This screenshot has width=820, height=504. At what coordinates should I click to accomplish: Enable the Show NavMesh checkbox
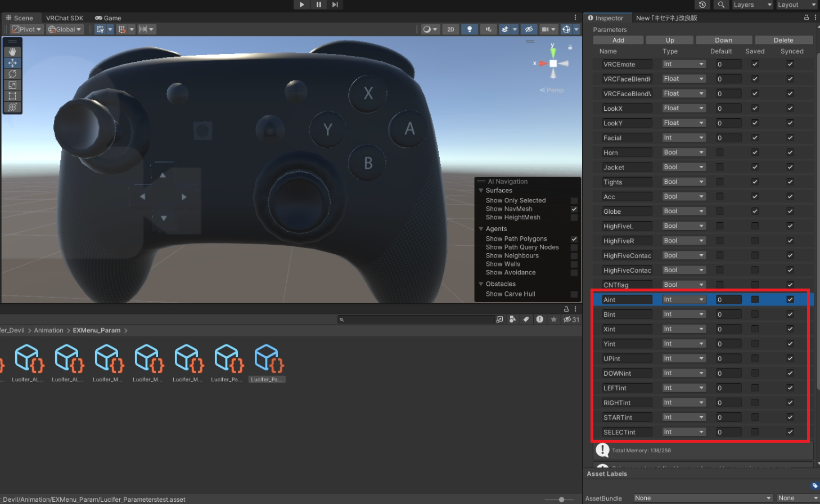[574, 209]
